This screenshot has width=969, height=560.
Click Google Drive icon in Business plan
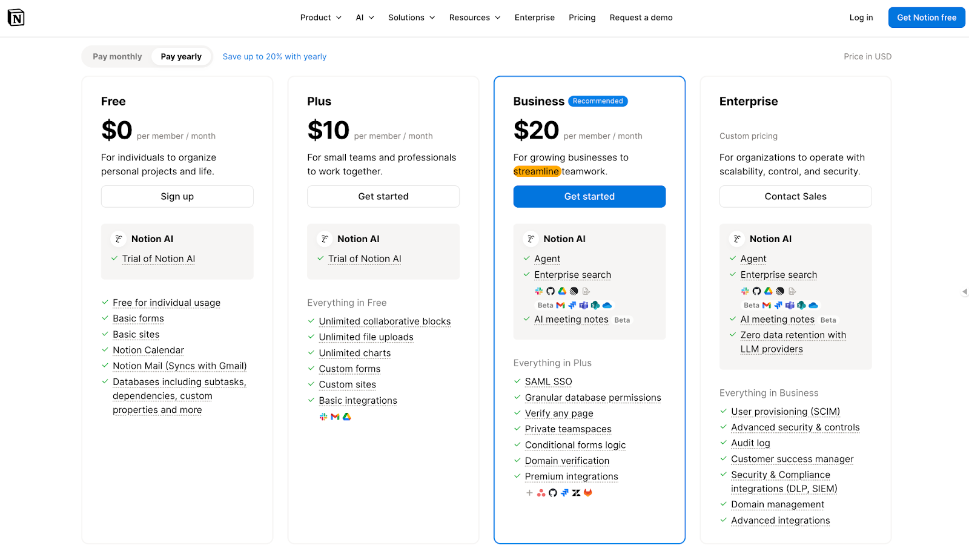(x=562, y=291)
